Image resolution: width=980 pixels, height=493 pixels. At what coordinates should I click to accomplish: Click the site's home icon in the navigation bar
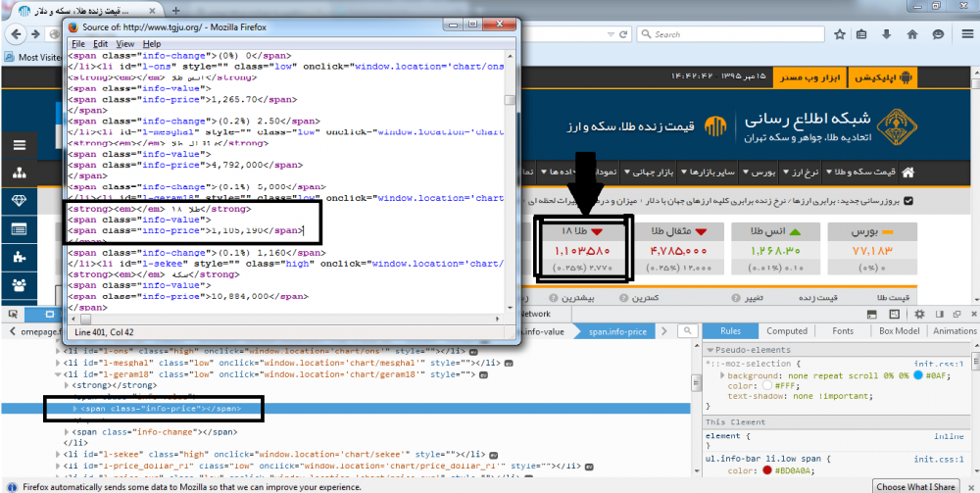coord(907,173)
